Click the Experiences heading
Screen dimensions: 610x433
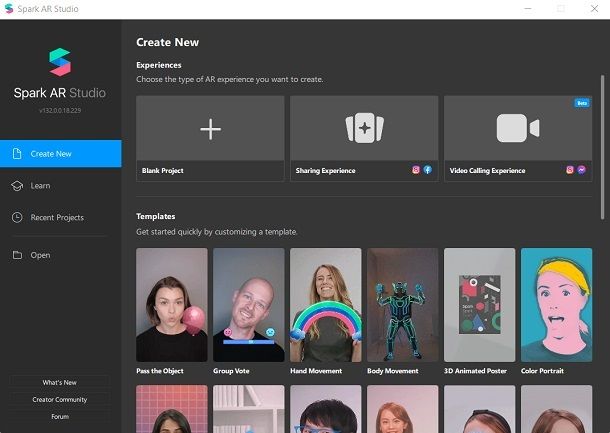pos(159,65)
